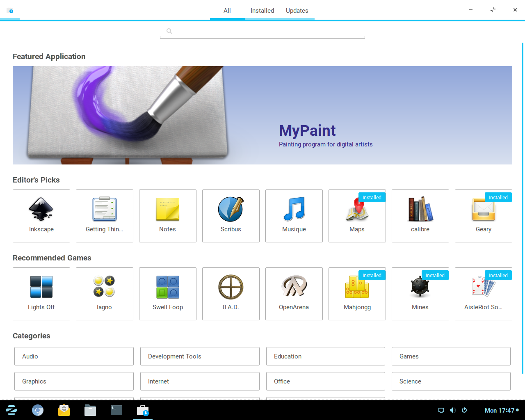Switch to the Installed tab

262,11
